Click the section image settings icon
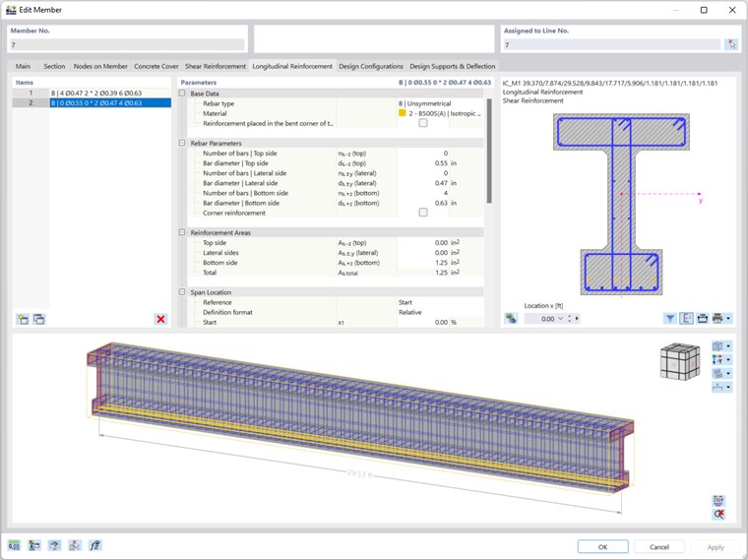Image resolution: width=748 pixels, height=560 pixels. click(x=511, y=318)
